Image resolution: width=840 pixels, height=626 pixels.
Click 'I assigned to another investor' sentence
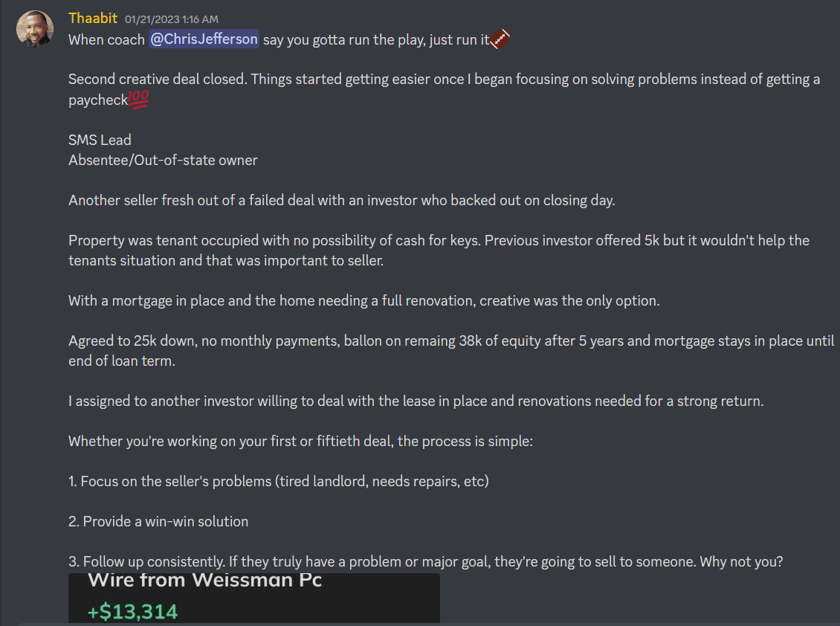pos(416,401)
